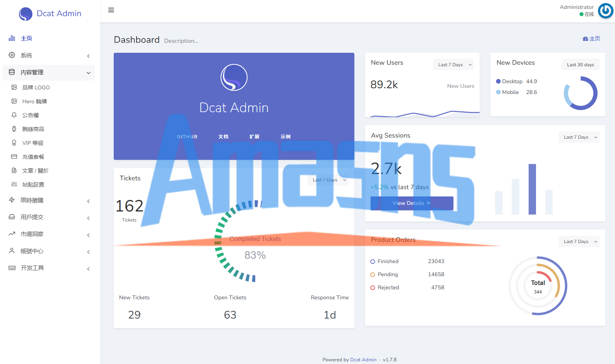Toggle sidebar with hamburger menu icon
615x364 pixels.
(111, 10)
